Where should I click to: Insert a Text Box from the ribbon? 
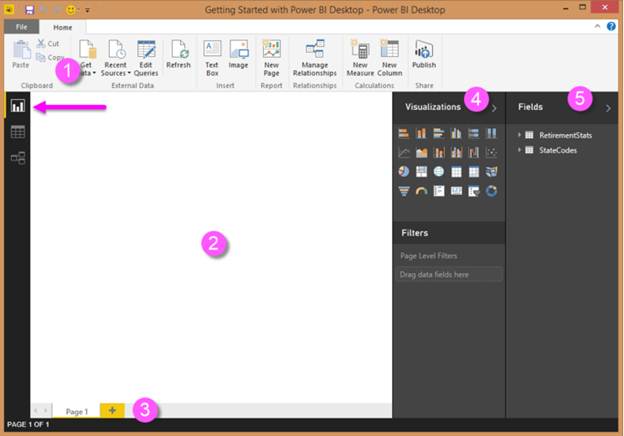point(212,58)
